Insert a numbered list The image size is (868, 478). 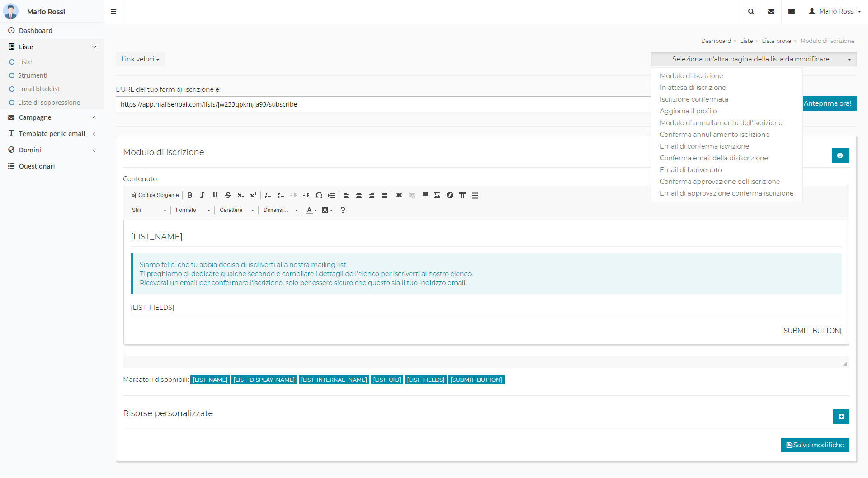(268, 195)
